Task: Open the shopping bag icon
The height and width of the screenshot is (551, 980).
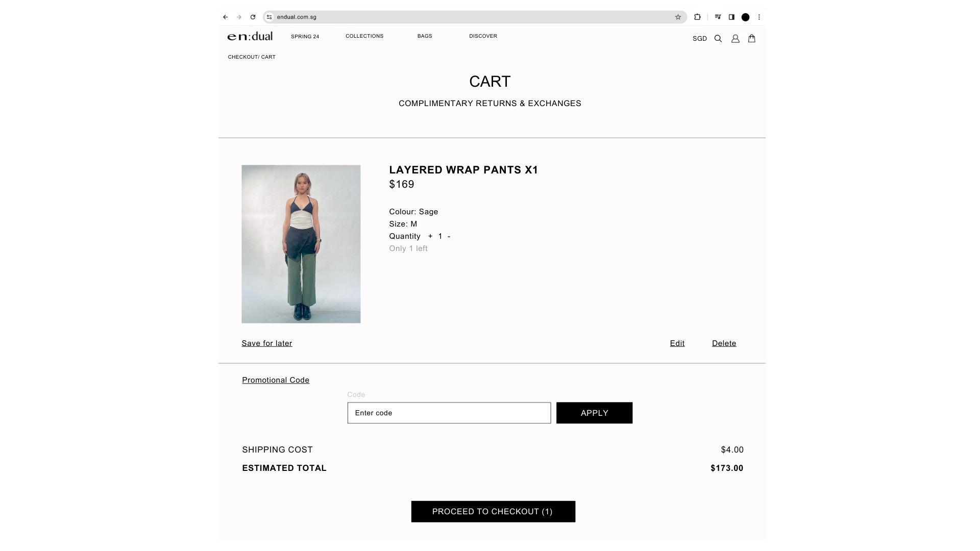Action: click(x=752, y=38)
